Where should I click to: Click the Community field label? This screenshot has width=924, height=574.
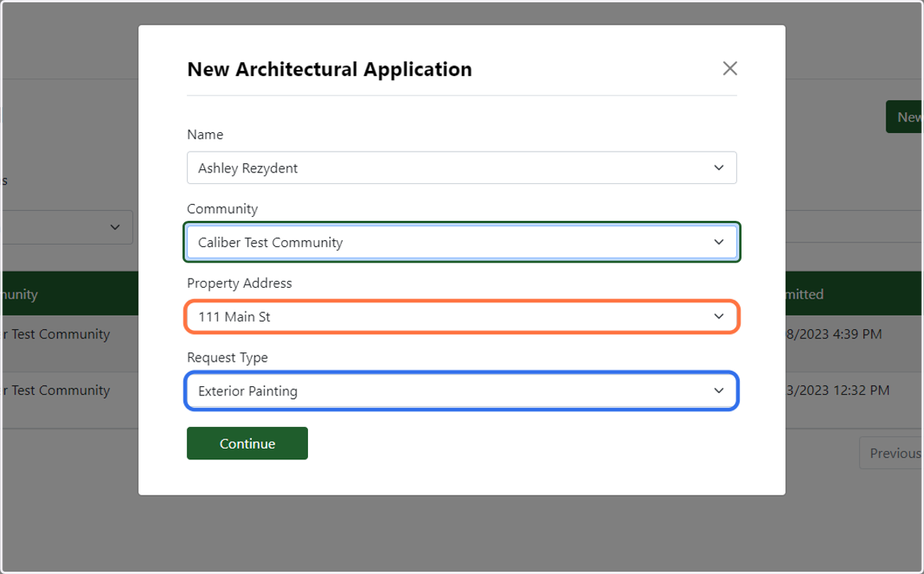[223, 209]
